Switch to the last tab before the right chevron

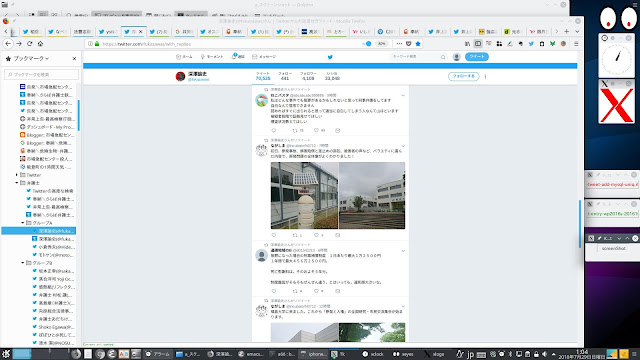click(x=538, y=31)
